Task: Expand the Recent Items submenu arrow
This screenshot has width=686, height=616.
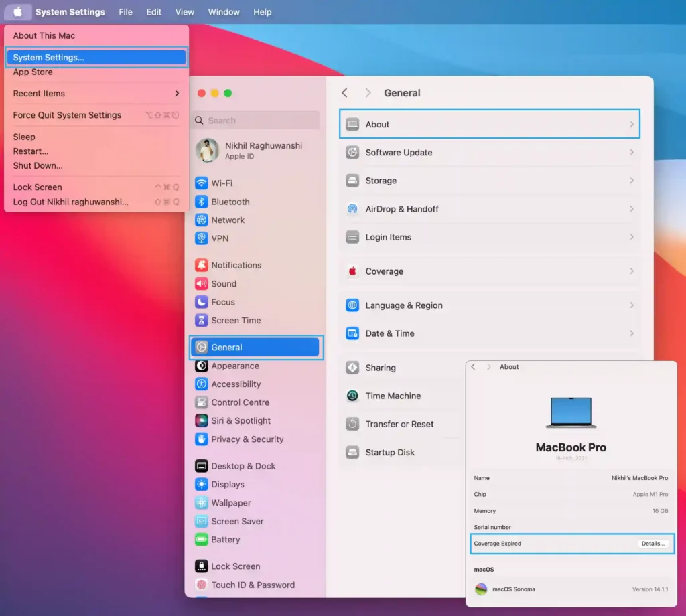Action: 177,94
